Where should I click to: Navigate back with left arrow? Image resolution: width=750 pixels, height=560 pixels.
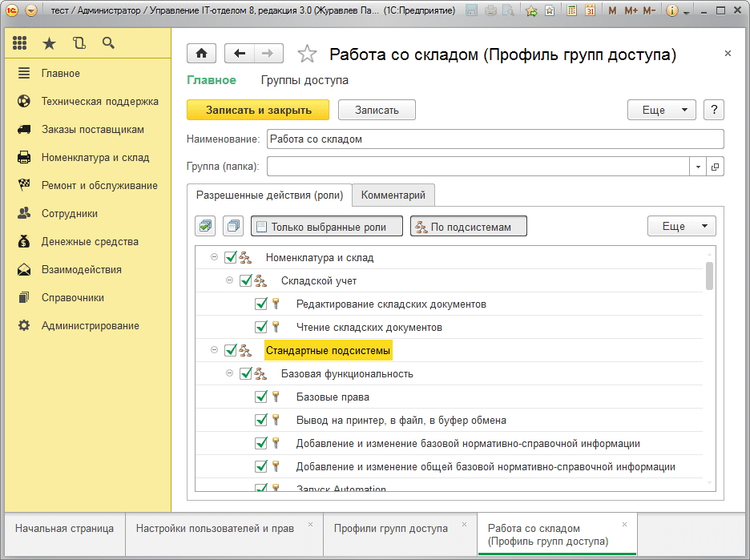tap(239, 53)
